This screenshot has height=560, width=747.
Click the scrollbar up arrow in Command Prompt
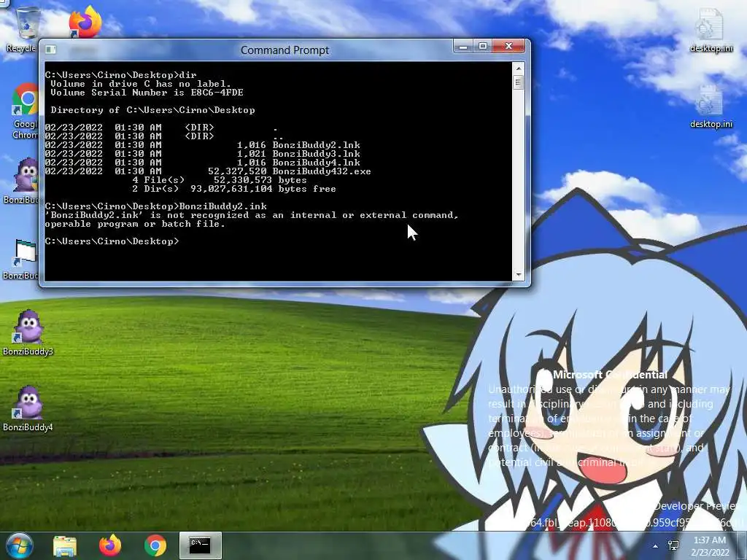pyautogui.click(x=519, y=69)
